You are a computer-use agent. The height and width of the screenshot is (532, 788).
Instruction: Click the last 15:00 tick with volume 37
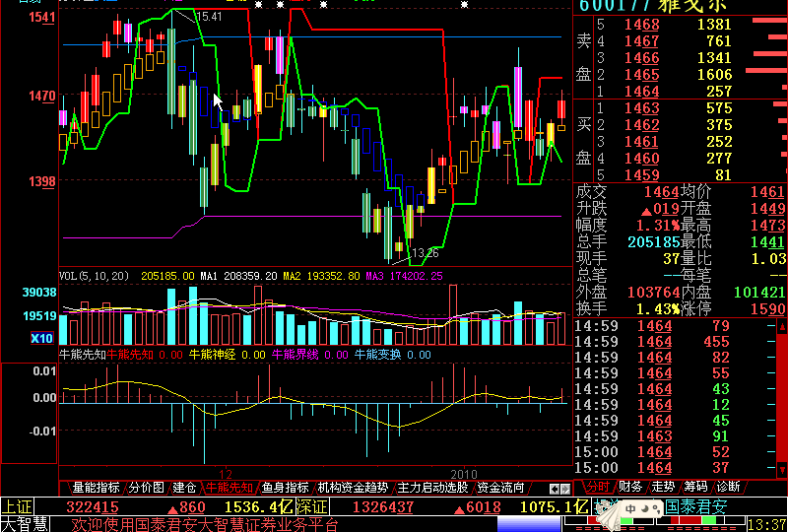point(676,468)
